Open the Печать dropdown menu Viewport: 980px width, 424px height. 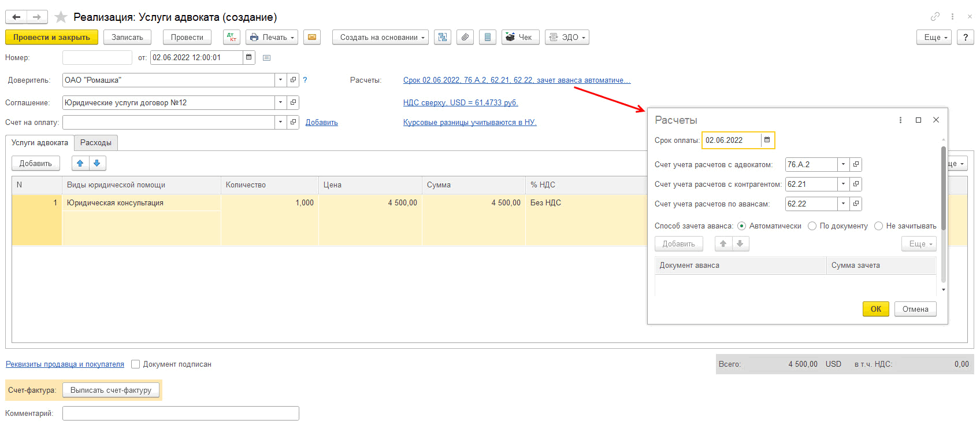pos(272,38)
